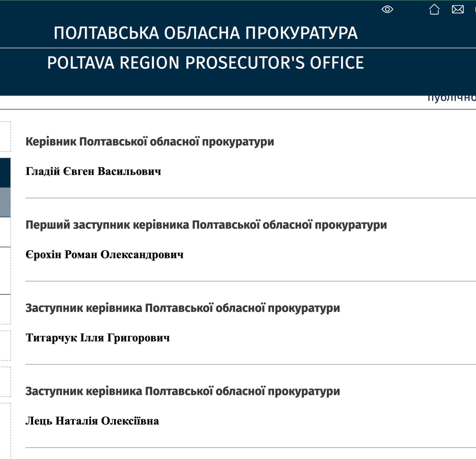Image resolution: width=476 pixels, height=459 pixels.
Task: Go to home page via house icon
Action: coord(434,9)
